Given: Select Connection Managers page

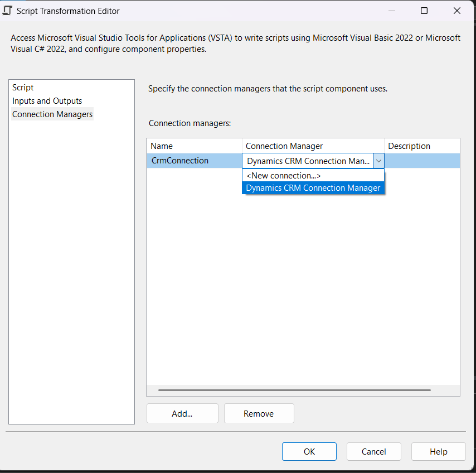Looking at the screenshot, I should (52, 114).
